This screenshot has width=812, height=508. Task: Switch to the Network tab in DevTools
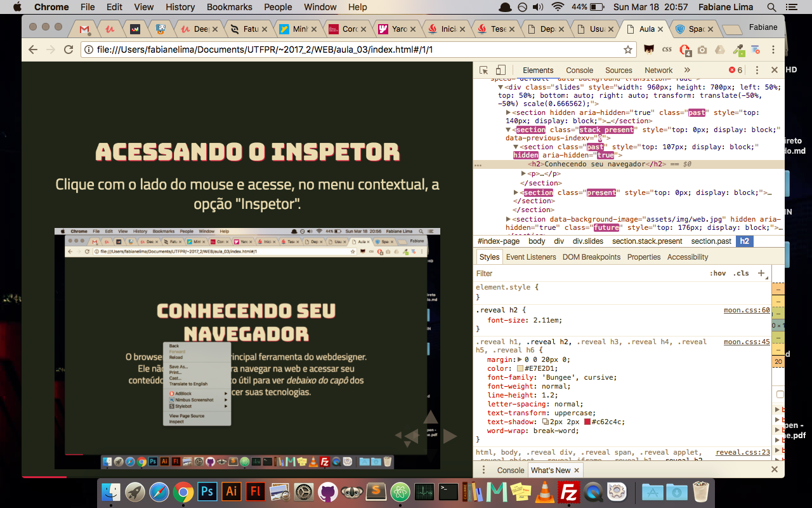pyautogui.click(x=658, y=70)
